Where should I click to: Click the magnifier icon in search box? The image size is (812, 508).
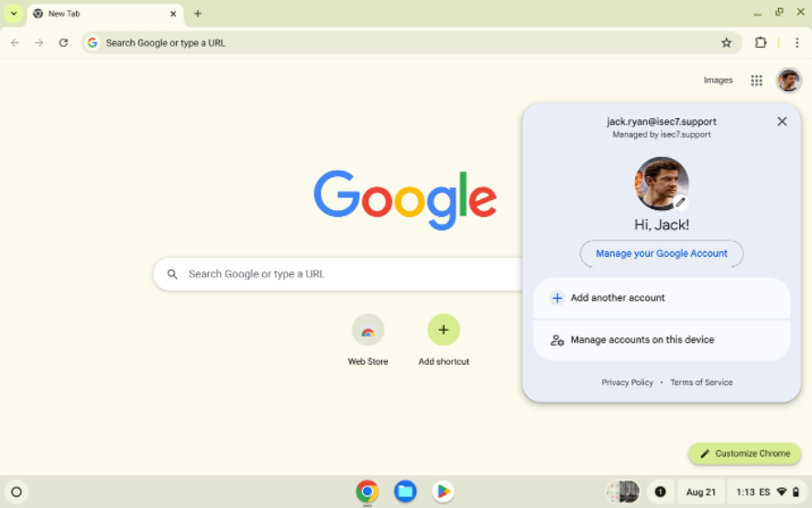coord(172,274)
